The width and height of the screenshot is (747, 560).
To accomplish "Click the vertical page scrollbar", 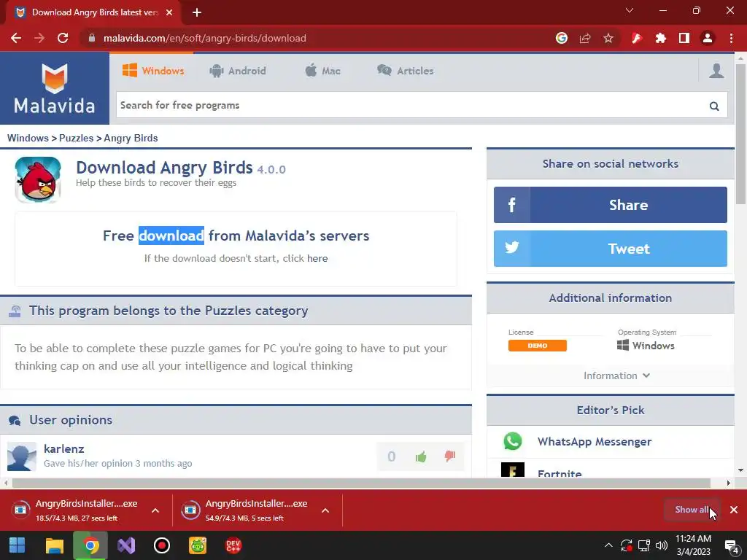I will point(740,134).
